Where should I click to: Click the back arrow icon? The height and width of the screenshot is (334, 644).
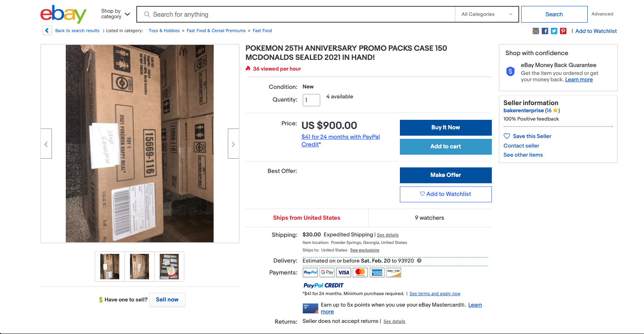[47, 31]
